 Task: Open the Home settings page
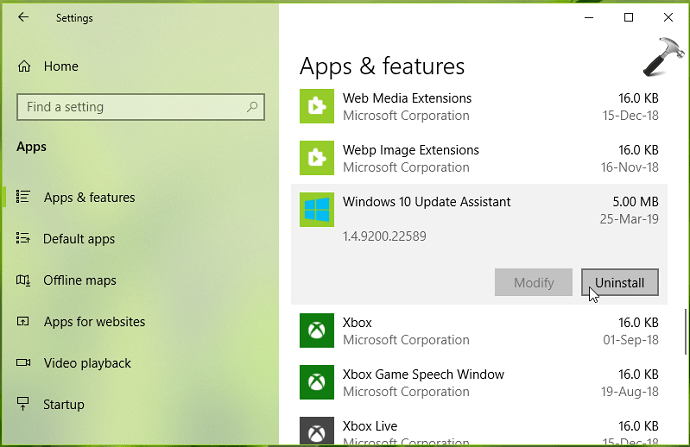(x=61, y=66)
